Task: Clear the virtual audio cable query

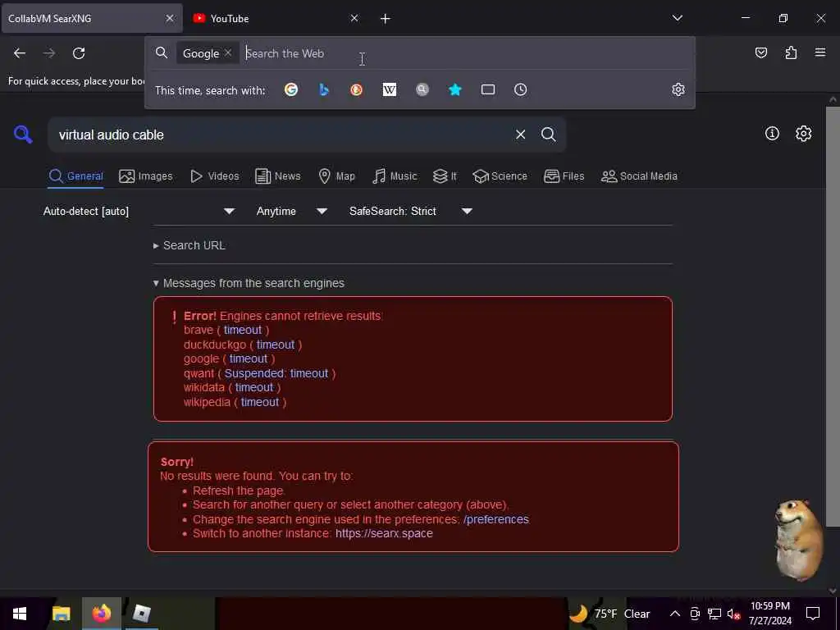Action: pos(520,135)
